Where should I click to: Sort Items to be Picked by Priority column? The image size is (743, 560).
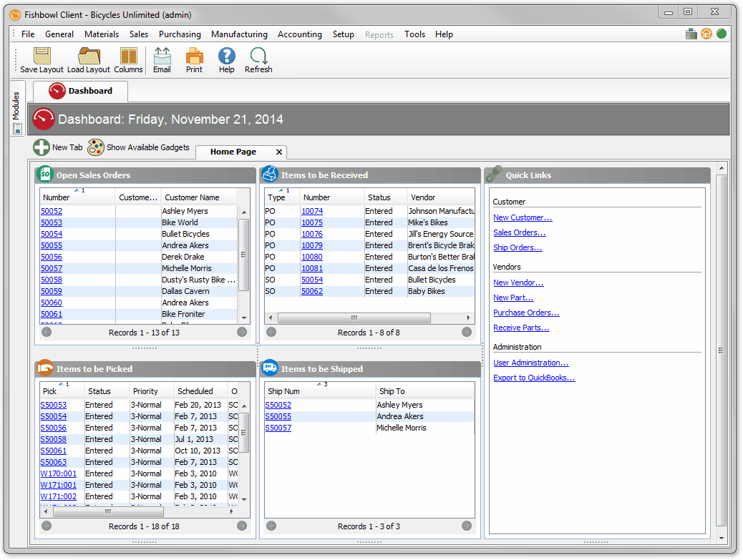click(152, 391)
